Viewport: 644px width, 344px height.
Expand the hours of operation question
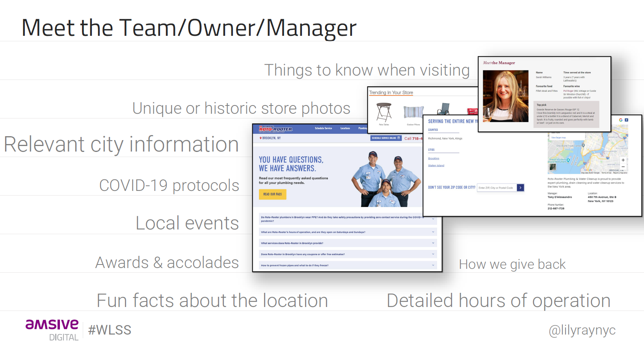coord(433,232)
